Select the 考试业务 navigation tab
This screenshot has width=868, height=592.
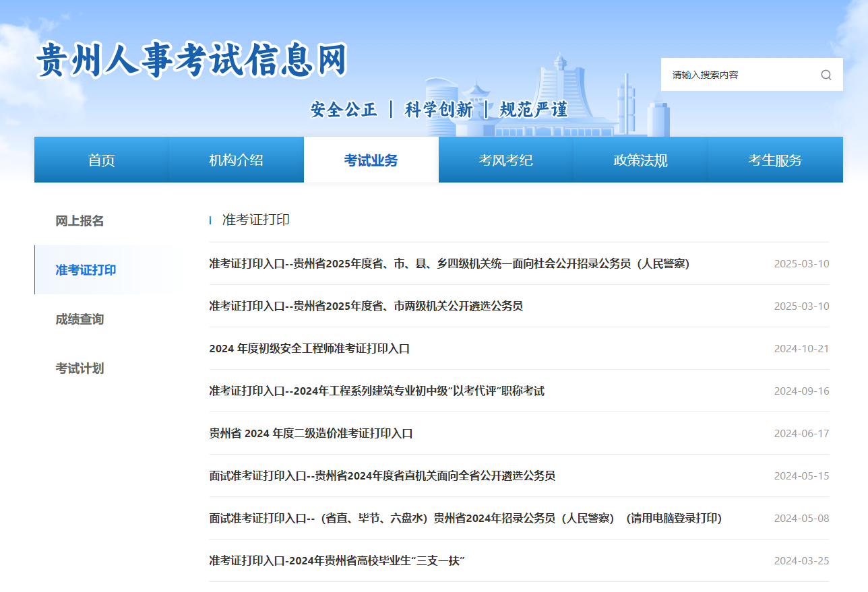(371, 160)
